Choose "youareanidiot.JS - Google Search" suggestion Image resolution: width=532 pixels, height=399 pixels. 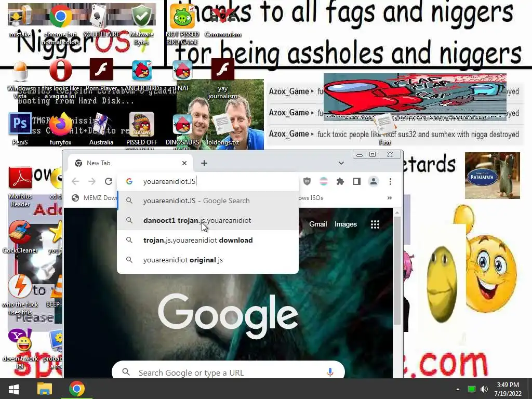pyautogui.click(x=208, y=201)
